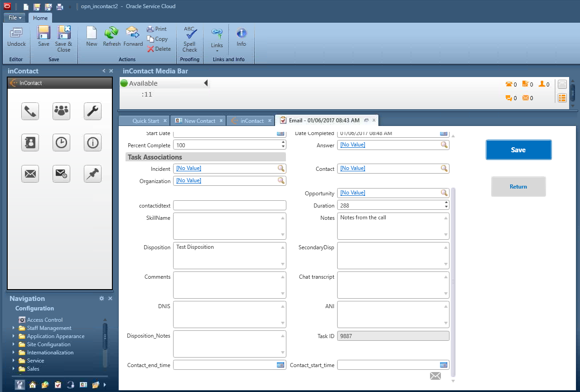This screenshot has height=392, width=580.
Task: Open Access Control in the Configuration tree
Action: [45, 320]
